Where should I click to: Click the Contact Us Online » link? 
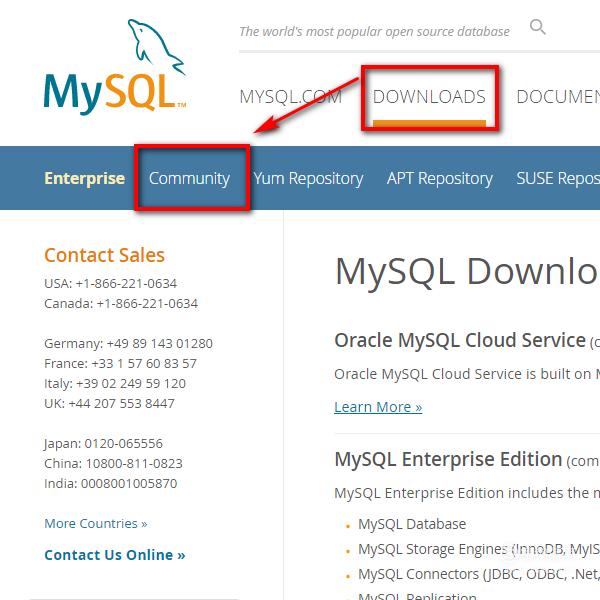(x=115, y=555)
